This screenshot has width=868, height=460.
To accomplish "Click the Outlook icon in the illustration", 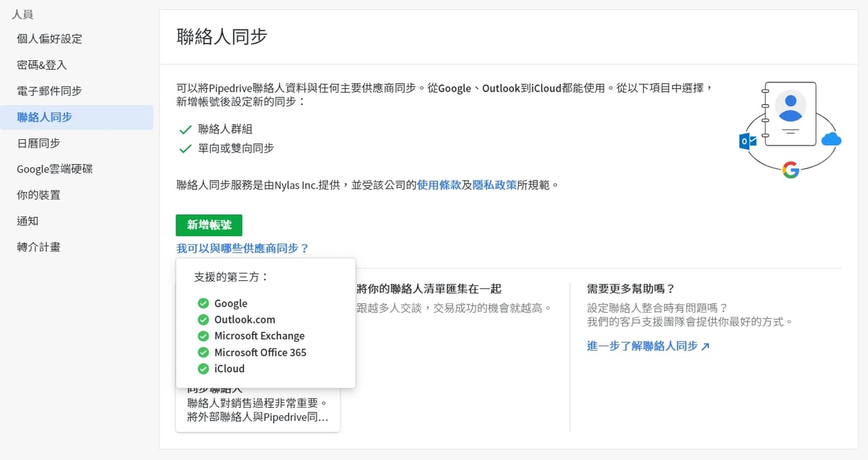I will (747, 141).
